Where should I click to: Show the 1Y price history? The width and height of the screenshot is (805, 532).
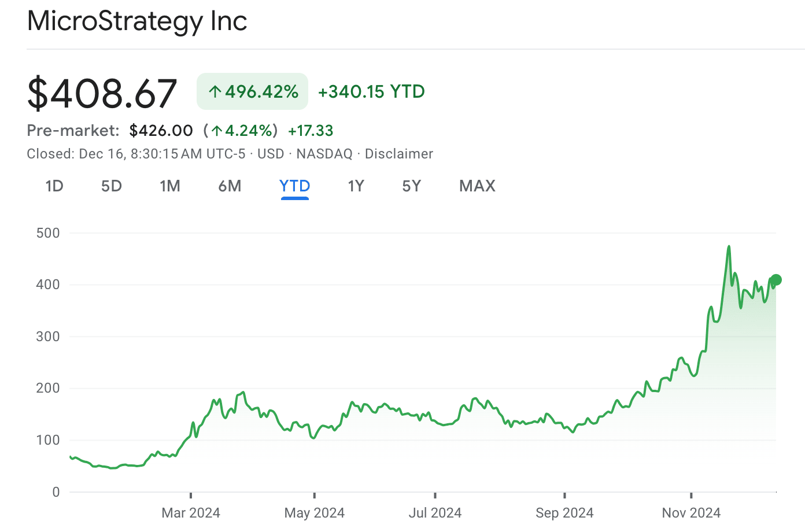pyautogui.click(x=356, y=186)
